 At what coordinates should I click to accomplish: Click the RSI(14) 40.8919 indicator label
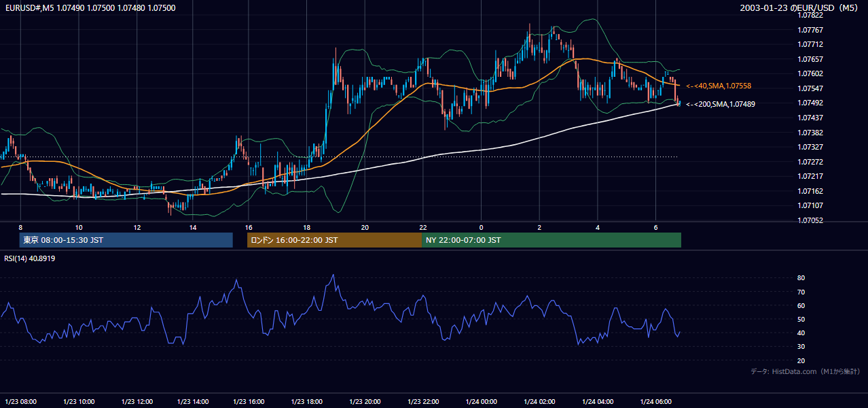click(x=30, y=258)
